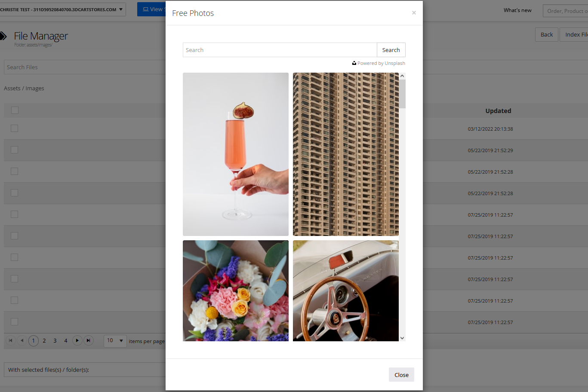The width and height of the screenshot is (588, 392).
Task: Click the previous page arrow icon
Action: coord(22,340)
